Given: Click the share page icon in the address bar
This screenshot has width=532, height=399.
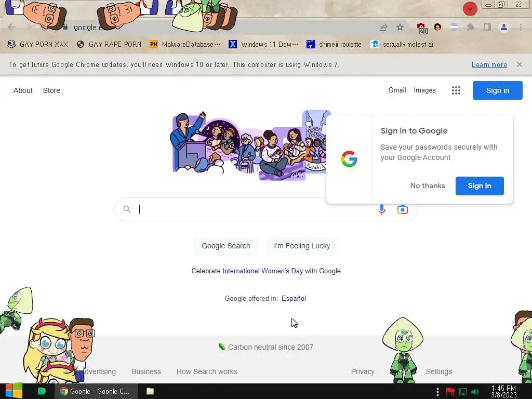Looking at the screenshot, I should pyautogui.click(x=383, y=28).
